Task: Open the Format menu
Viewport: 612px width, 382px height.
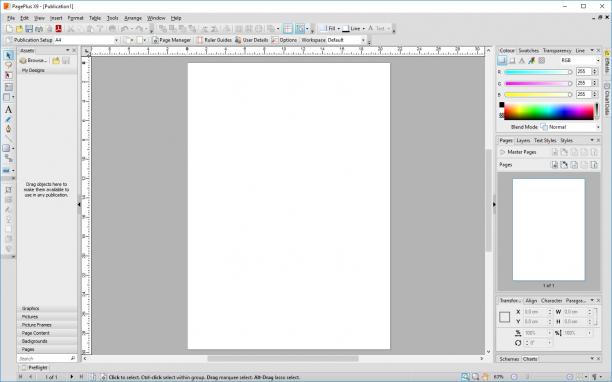Action: pyautogui.click(x=75, y=18)
